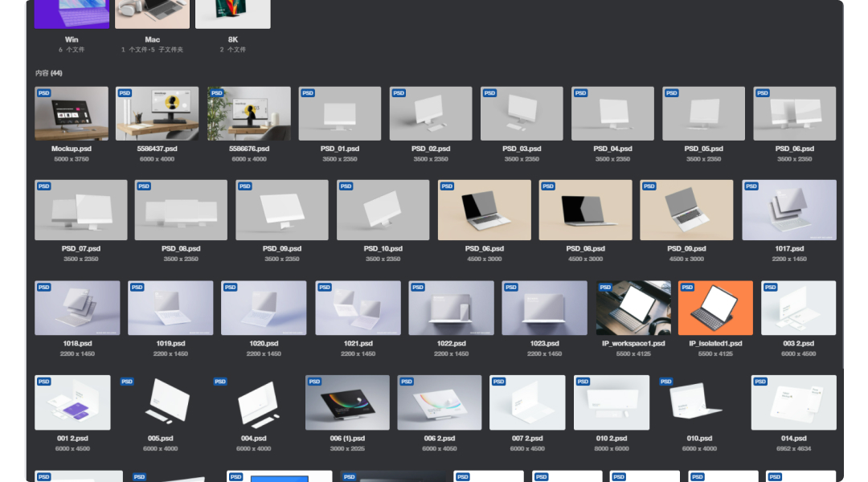Click the 'PSD_04.psd' file name
The width and height of the screenshot is (868, 482).
612,149
